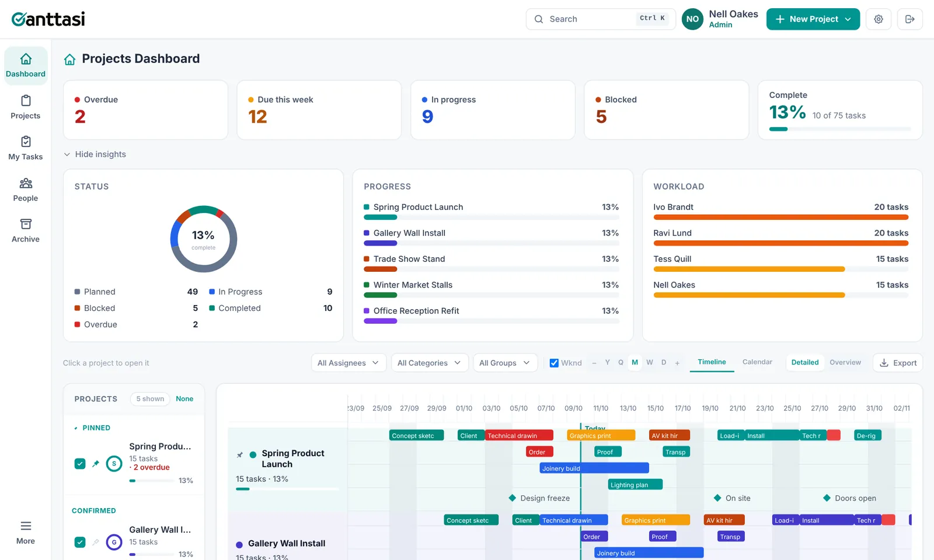Click the Gallery Wall Install 'G' avatar

pos(114,542)
